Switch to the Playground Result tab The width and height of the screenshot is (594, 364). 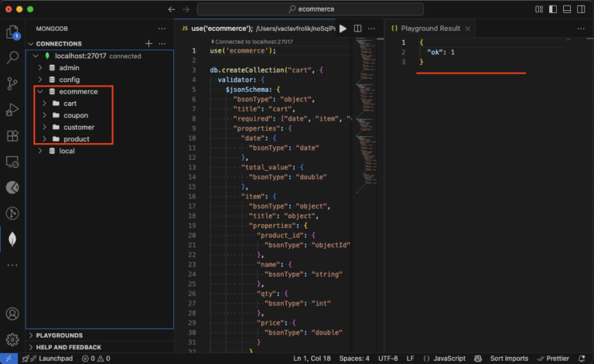point(430,29)
